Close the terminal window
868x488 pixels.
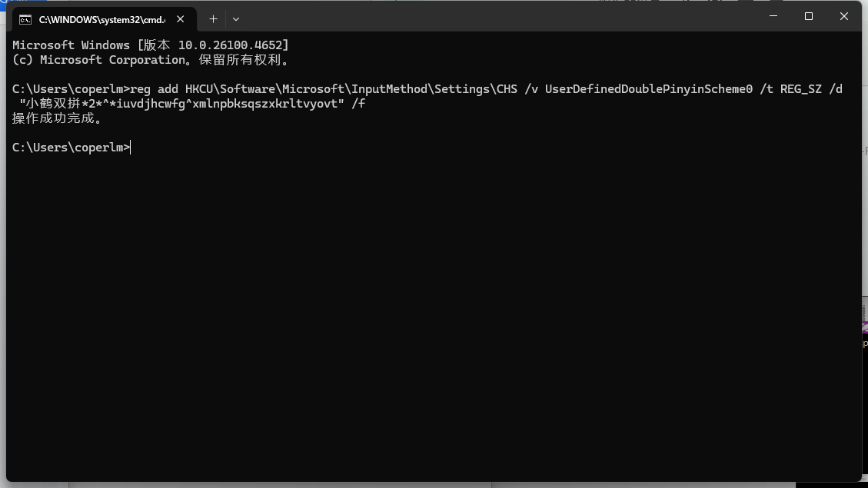click(x=843, y=15)
